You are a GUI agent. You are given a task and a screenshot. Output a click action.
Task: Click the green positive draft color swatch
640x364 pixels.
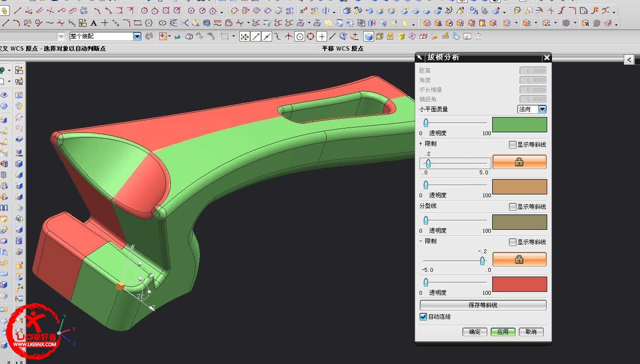(519, 125)
